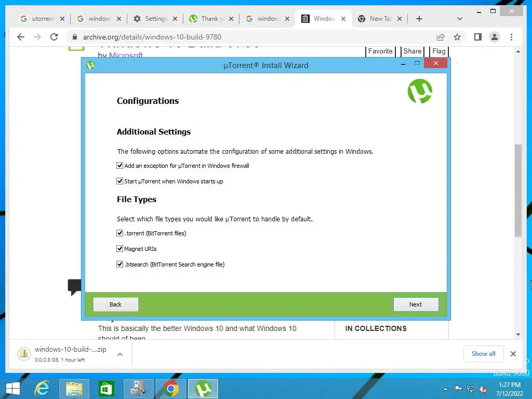
Task: Go back to the previous page in Chrome
Action: click(21, 37)
